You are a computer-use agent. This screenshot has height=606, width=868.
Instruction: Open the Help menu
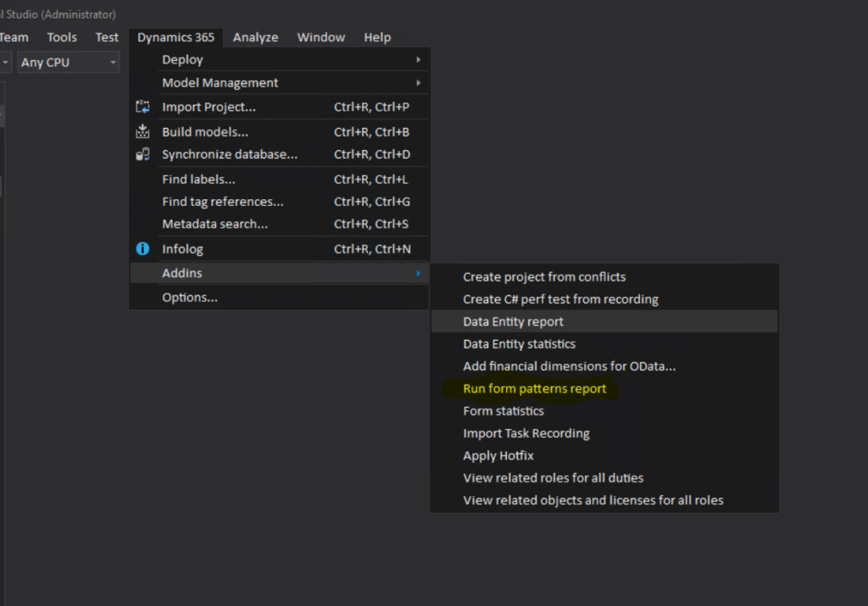pyautogui.click(x=377, y=37)
